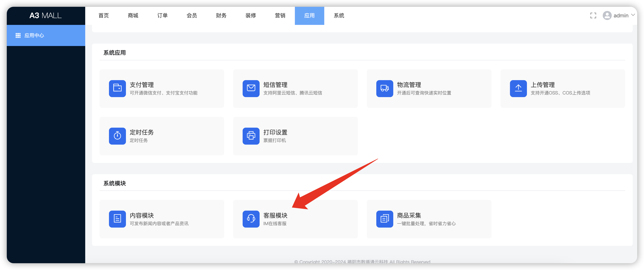Screen dimensions: 644x270
Task: Click the 支付管理 wallet icon
Action: 117,88
